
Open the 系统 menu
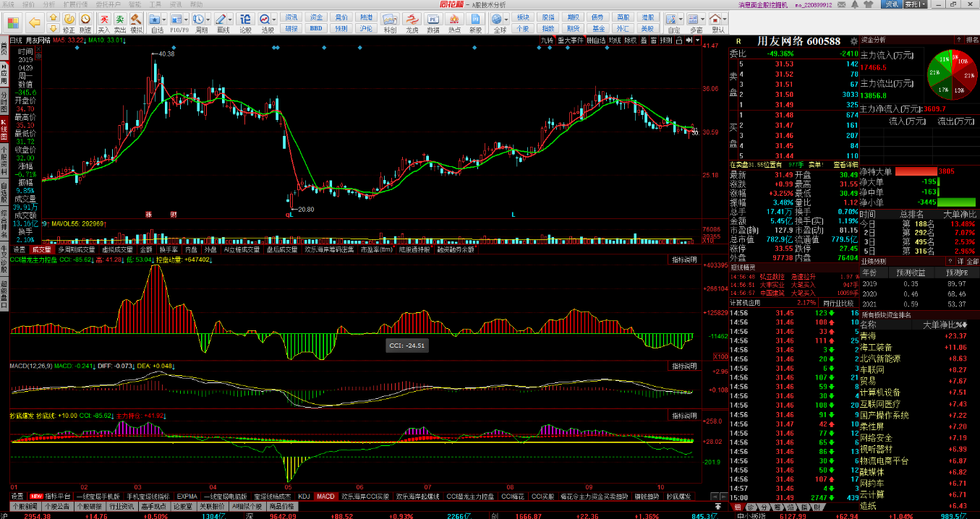(x=8, y=4)
